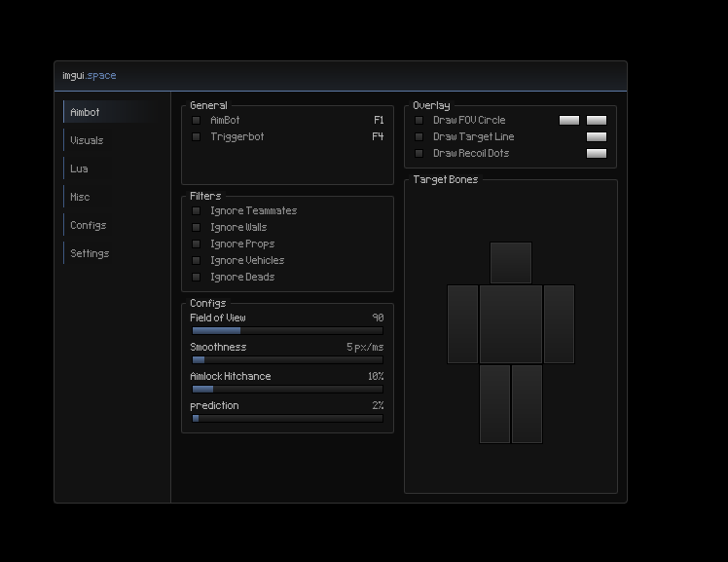Screen dimensions: 728x562
Task: Click the Field of View value 90
Action: [x=378, y=318]
